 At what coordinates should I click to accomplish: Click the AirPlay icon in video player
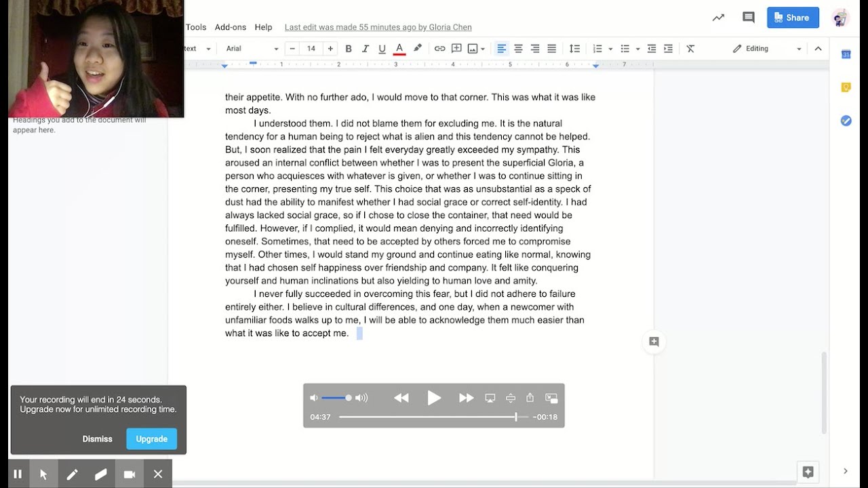point(490,398)
